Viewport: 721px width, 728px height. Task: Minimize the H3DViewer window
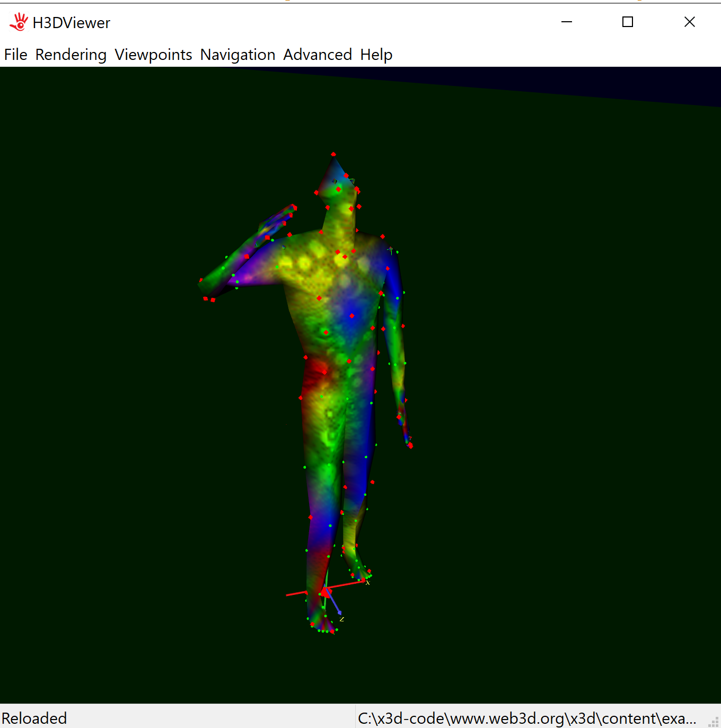[567, 22]
